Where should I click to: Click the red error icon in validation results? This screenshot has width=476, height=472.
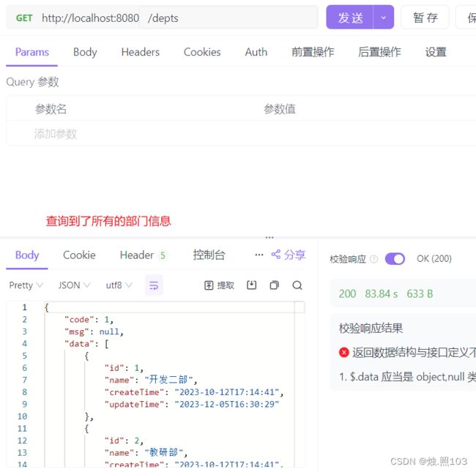click(x=344, y=352)
